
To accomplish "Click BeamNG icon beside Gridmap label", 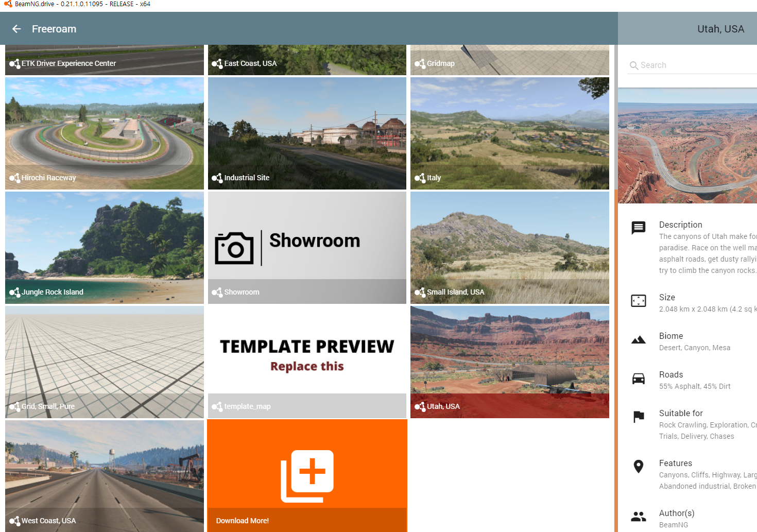I will 420,64.
